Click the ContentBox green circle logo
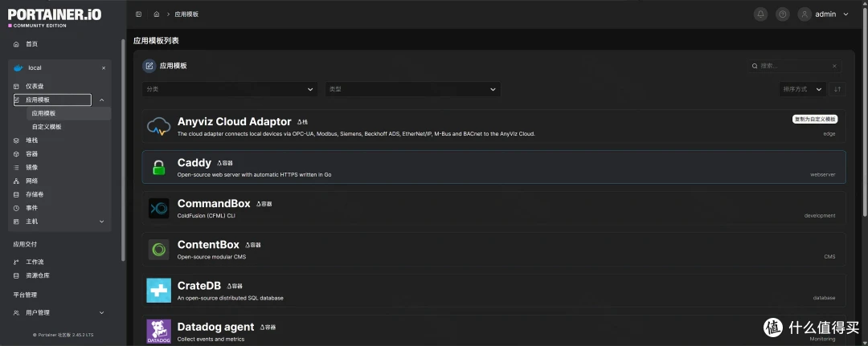Image resolution: width=868 pixels, height=346 pixels. (159, 250)
